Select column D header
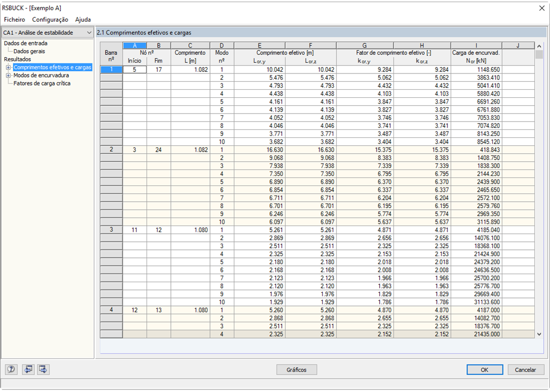The height and width of the screenshot is (392, 550). click(222, 45)
